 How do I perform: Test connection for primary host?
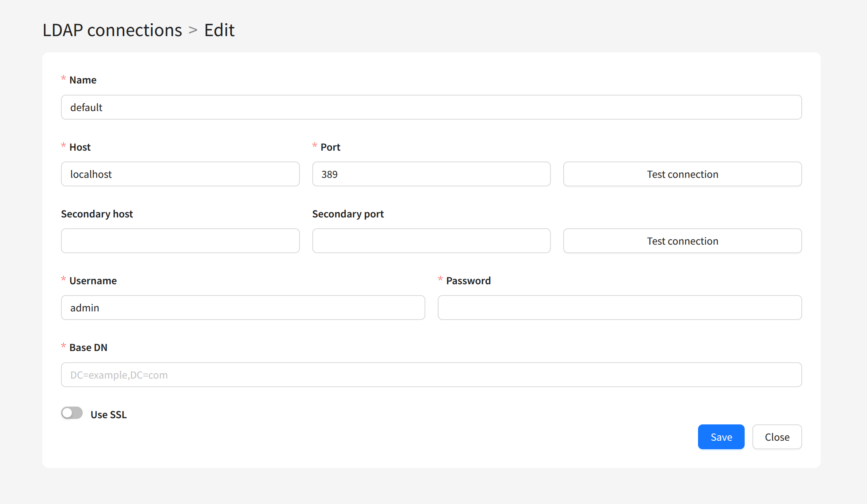point(682,174)
